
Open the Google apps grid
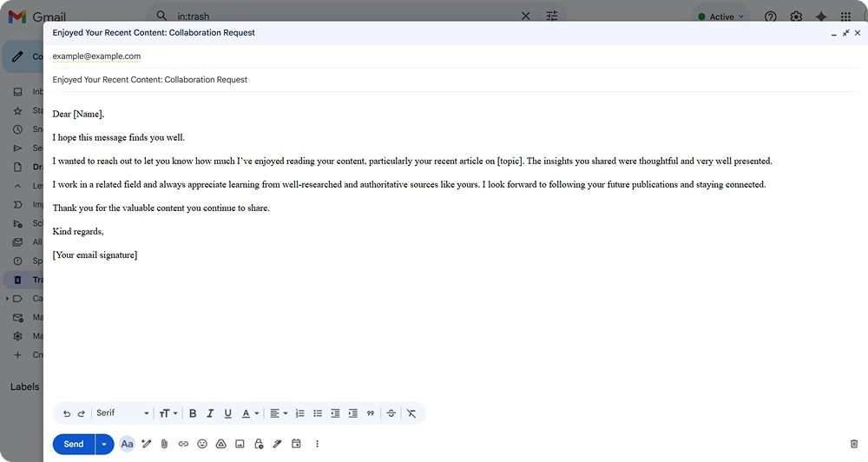tap(845, 16)
